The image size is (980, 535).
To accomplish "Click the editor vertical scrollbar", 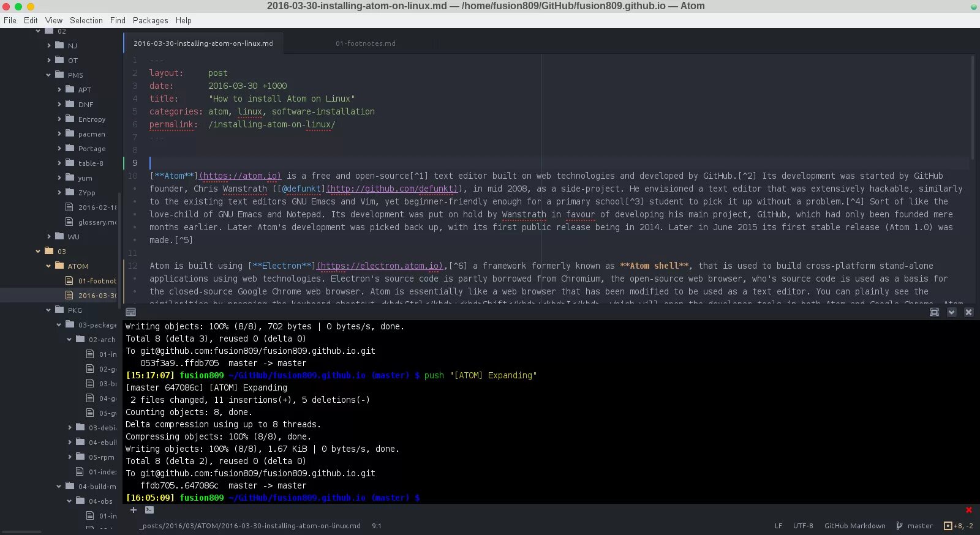I will 971,107.
